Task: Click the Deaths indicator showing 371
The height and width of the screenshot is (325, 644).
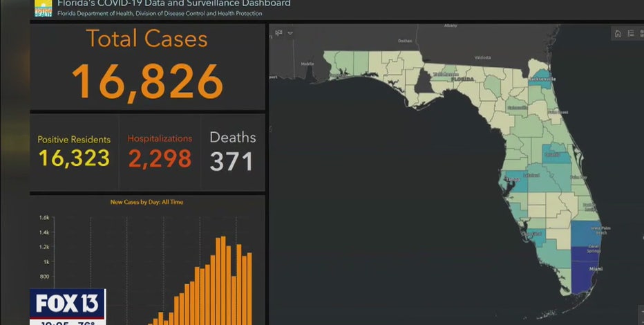Action: click(232, 160)
